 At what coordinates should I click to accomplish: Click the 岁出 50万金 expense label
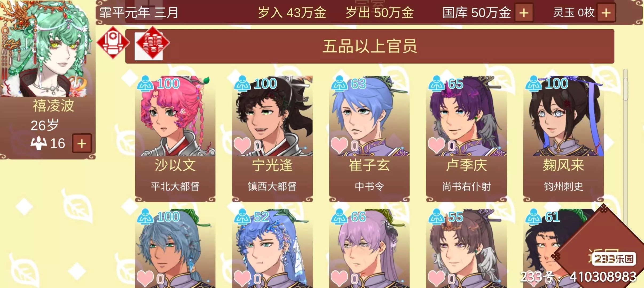[x=380, y=13]
